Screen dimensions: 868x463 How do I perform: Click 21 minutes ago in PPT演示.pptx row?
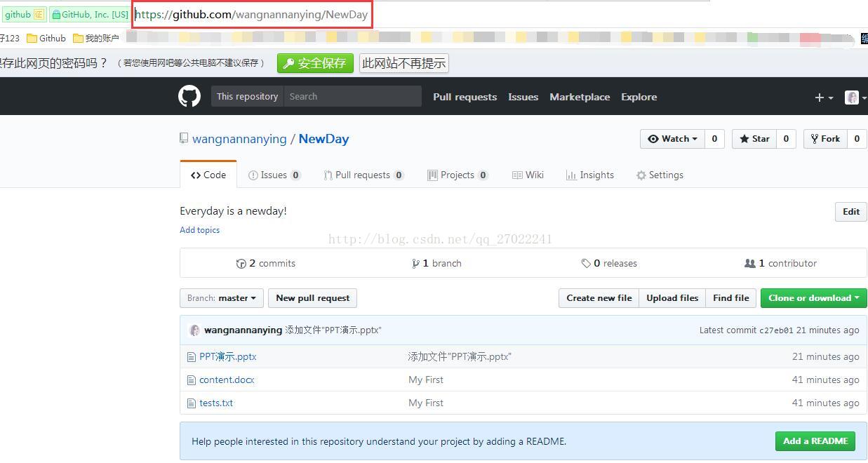(x=825, y=357)
